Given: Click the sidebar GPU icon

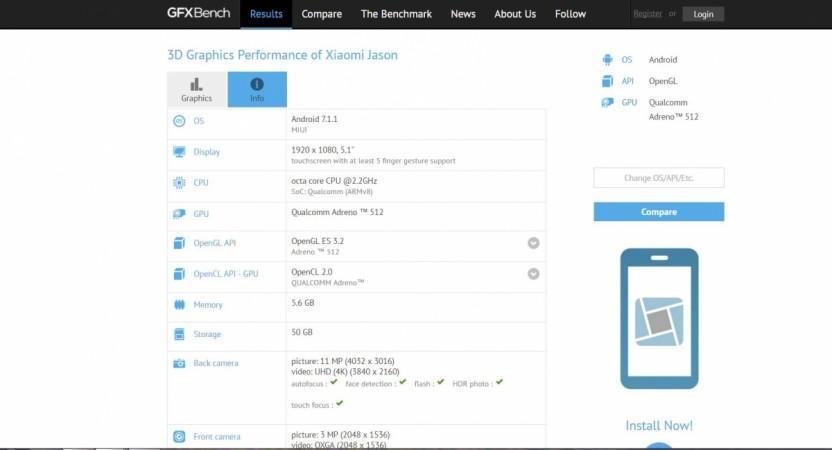Looking at the screenshot, I should [608, 102].
